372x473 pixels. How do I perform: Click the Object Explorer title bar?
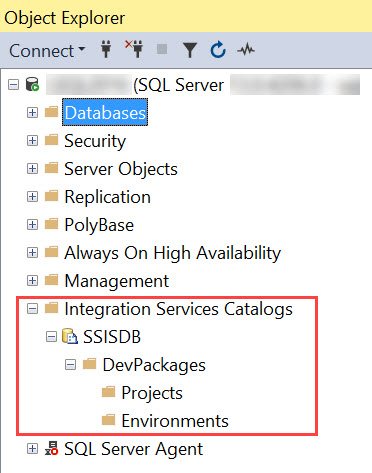(186, 17)
